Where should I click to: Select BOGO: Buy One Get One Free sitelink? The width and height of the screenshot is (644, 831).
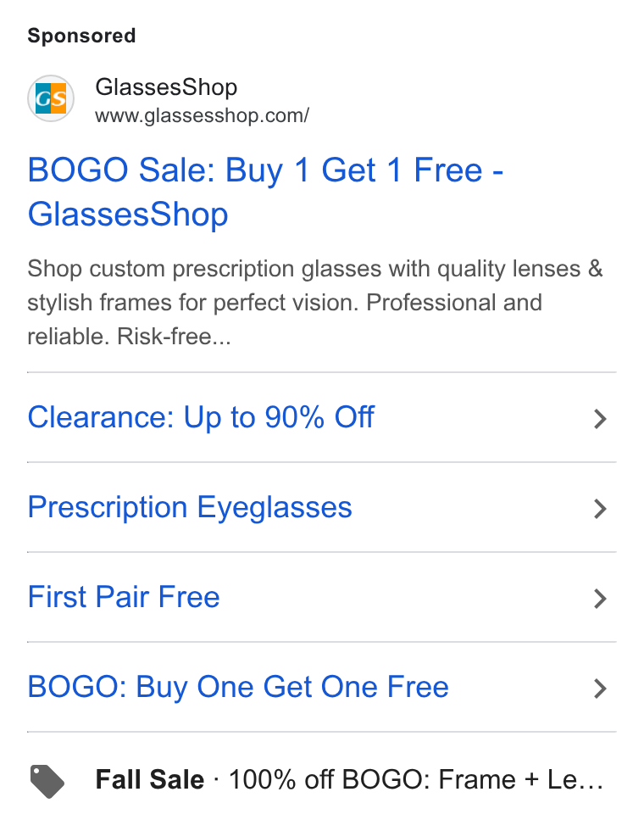point(238,688)
